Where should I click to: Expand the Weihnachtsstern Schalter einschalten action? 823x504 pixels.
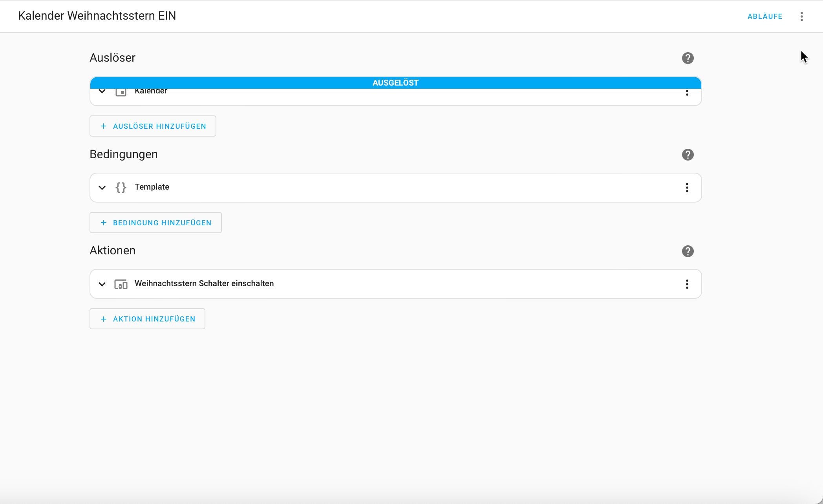[x=102, y=284]
